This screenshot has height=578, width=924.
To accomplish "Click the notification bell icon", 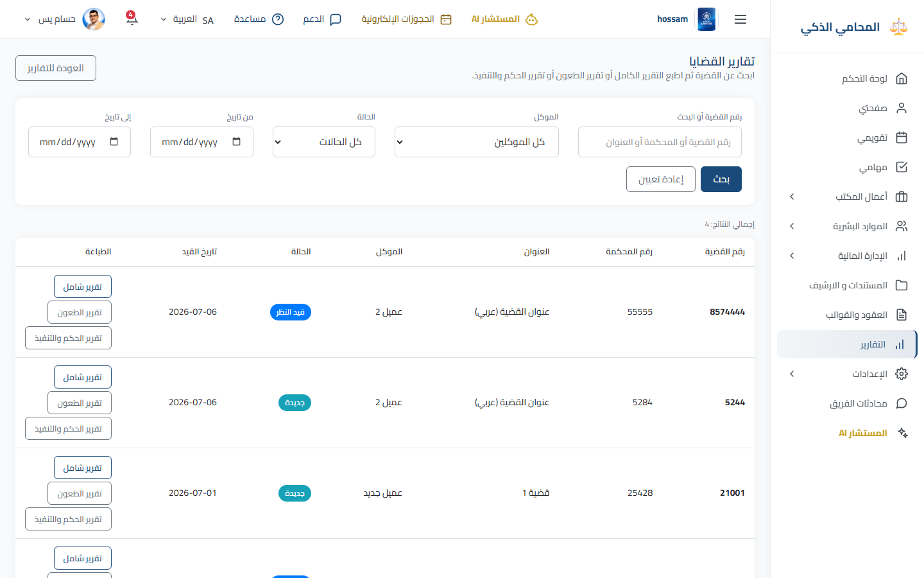I will point(132,18).
